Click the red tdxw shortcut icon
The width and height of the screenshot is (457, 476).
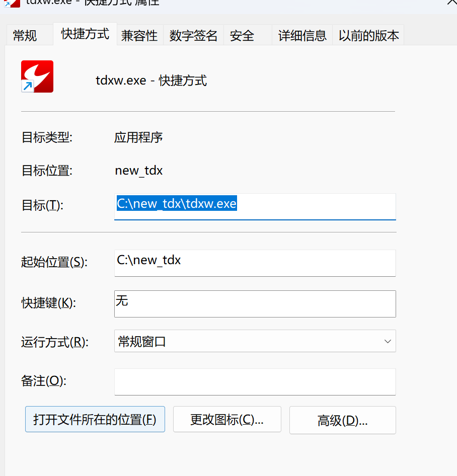pyautogui.click(x=37, y=76)
